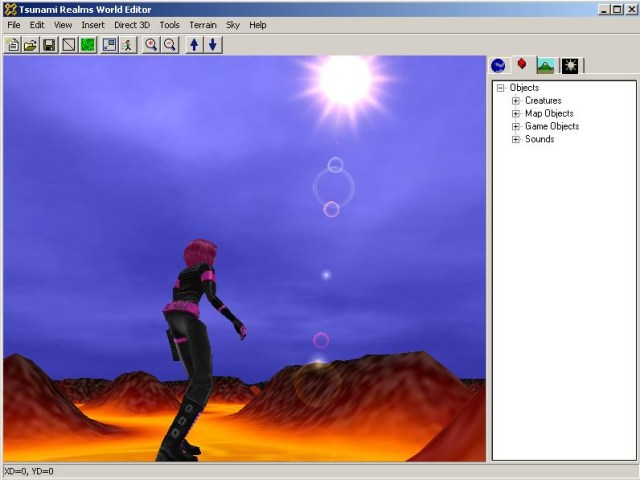Open the Help menu
The image size is (640, 480).
pos(258,25)
